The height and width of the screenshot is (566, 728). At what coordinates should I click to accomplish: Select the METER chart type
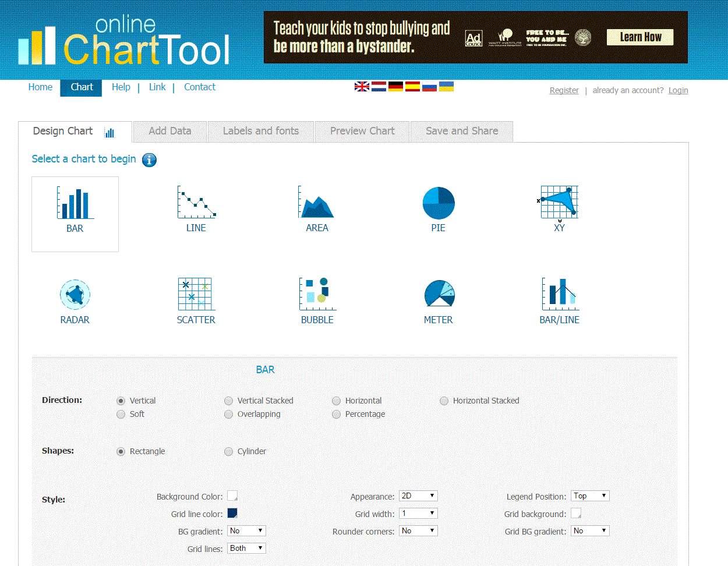tap(439, 294)
